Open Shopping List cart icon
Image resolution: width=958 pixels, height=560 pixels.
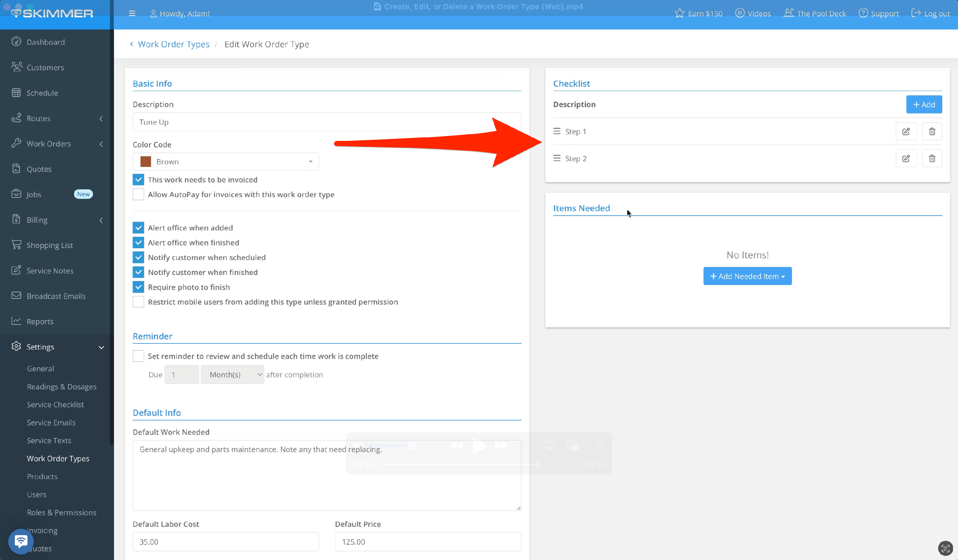click(x=16, y=245)
